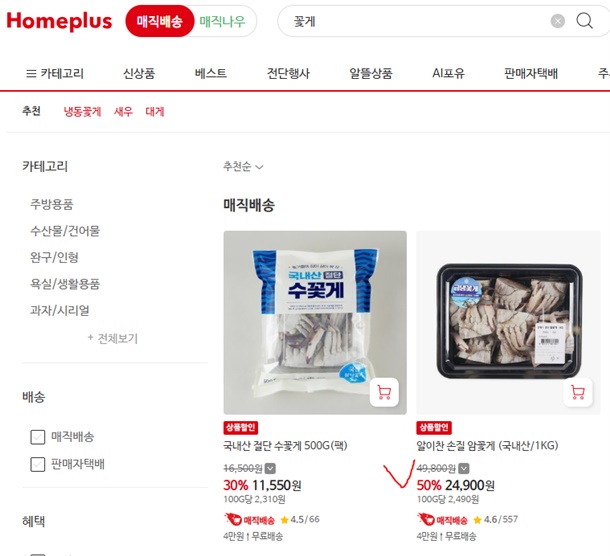Select the 수산물/건어물 category
The height and width of the screenshot is (556, 610).
pos(65,231)
